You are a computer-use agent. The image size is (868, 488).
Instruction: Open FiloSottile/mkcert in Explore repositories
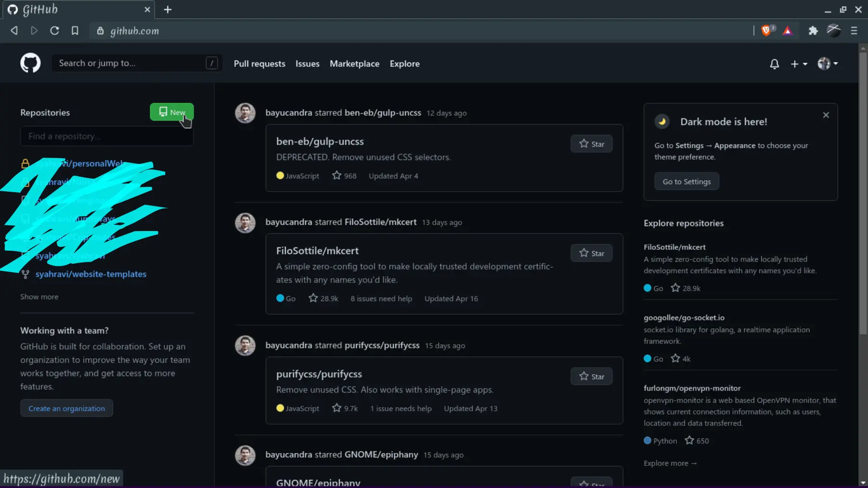(674, 247)
